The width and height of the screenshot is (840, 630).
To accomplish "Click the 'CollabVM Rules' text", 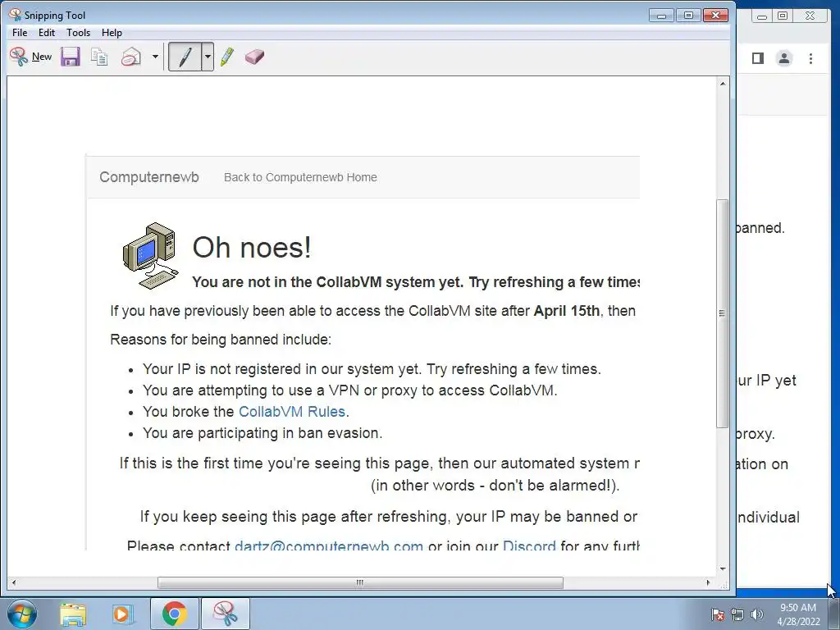I will click(292, 412).
